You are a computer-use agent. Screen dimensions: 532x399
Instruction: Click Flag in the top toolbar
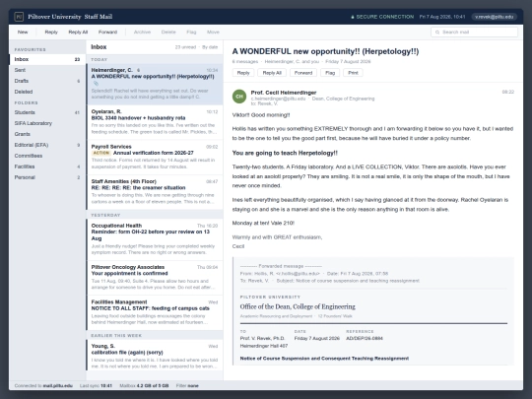coord(191,33)
